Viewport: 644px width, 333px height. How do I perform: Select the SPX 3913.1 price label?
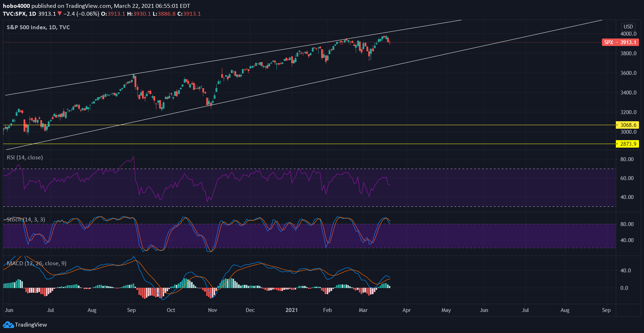(x=620, y=42)
